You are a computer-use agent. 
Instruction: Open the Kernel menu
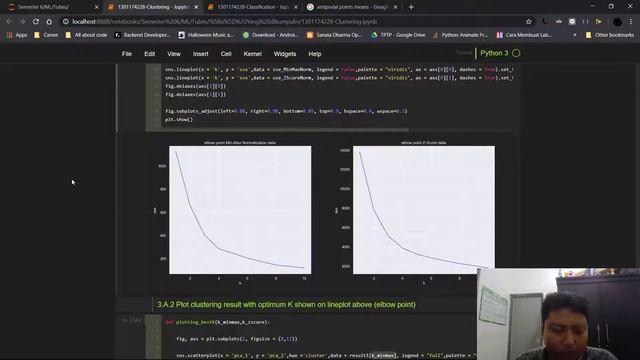[252, 54]
